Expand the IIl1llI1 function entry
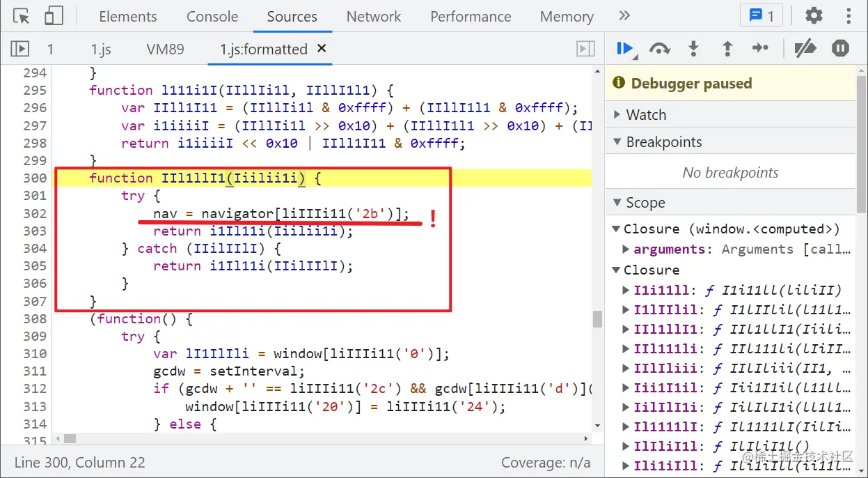 click(x=626, y=329)
